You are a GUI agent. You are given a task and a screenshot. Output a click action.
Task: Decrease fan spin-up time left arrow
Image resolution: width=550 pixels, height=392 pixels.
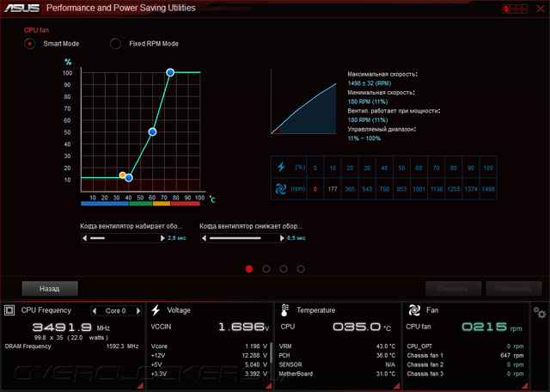pos(84,238)
